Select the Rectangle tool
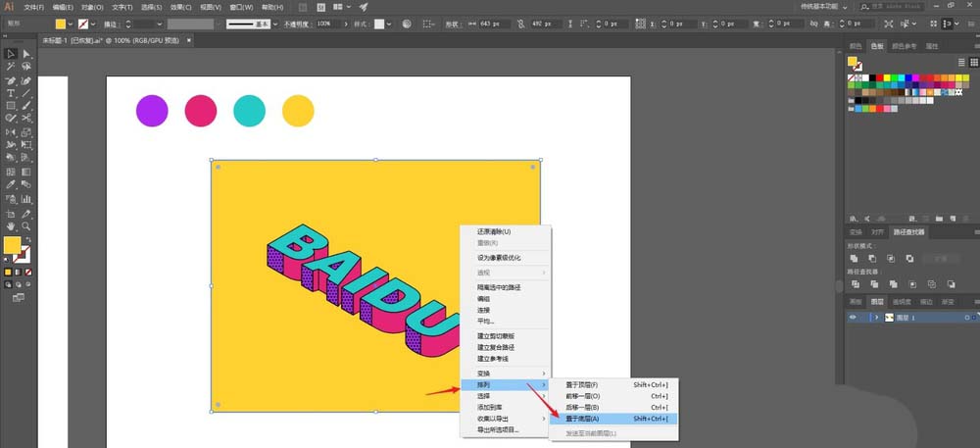This screenshot has width=980, height=448. pos(11,106)
